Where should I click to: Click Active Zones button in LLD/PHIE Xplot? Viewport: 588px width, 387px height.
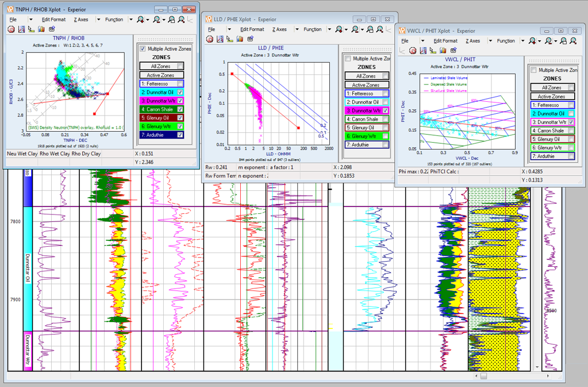click(x=367, y=85)
